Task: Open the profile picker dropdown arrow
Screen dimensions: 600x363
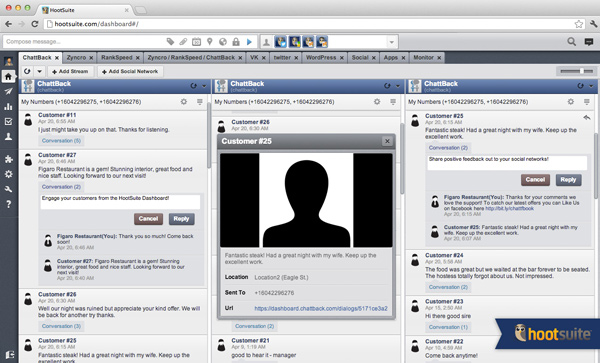Action: pos(391,42)
